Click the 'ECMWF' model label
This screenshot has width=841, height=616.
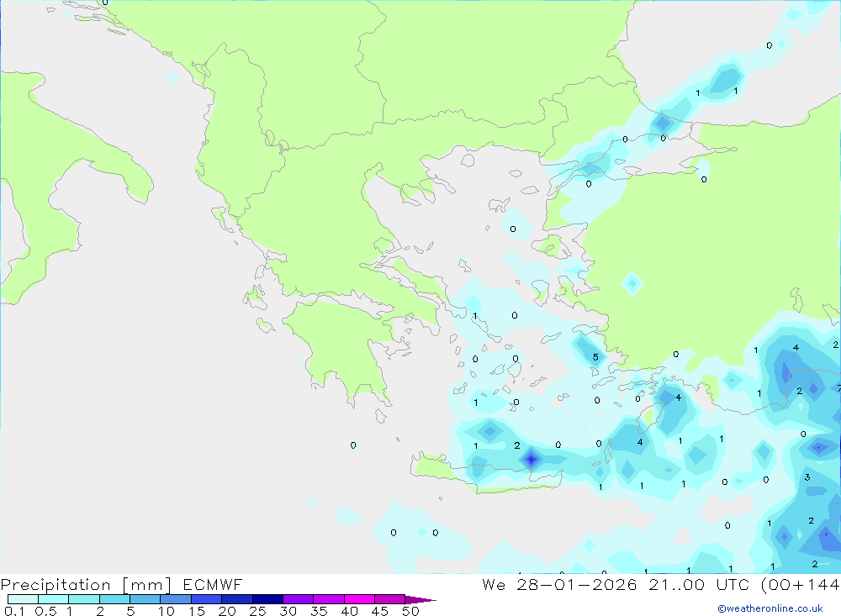[x=213, y=585]
